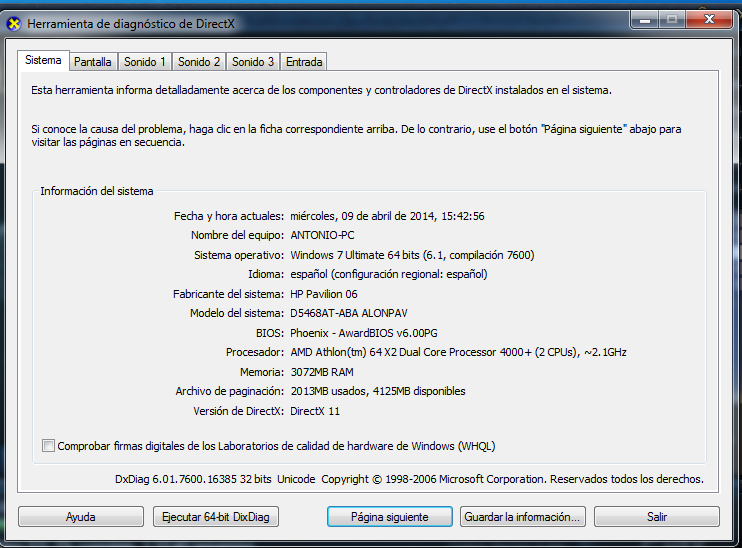Select the computer name ANTONIO-PC
The image size is (742, 548).
322,235
